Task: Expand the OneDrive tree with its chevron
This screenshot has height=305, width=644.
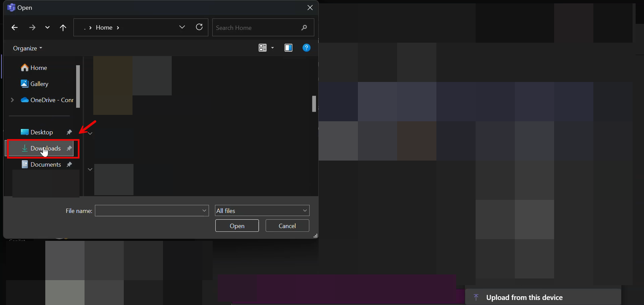Action: (12, 100)
